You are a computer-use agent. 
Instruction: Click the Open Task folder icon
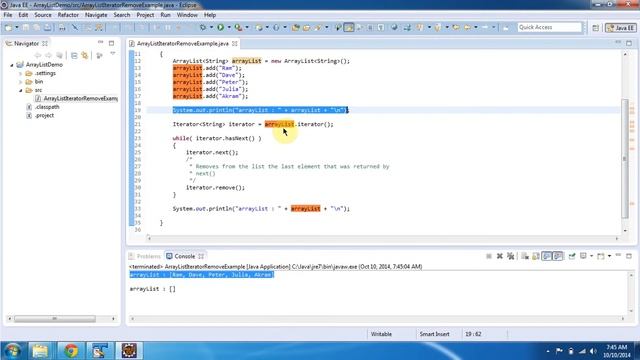(x=307, y=27)
